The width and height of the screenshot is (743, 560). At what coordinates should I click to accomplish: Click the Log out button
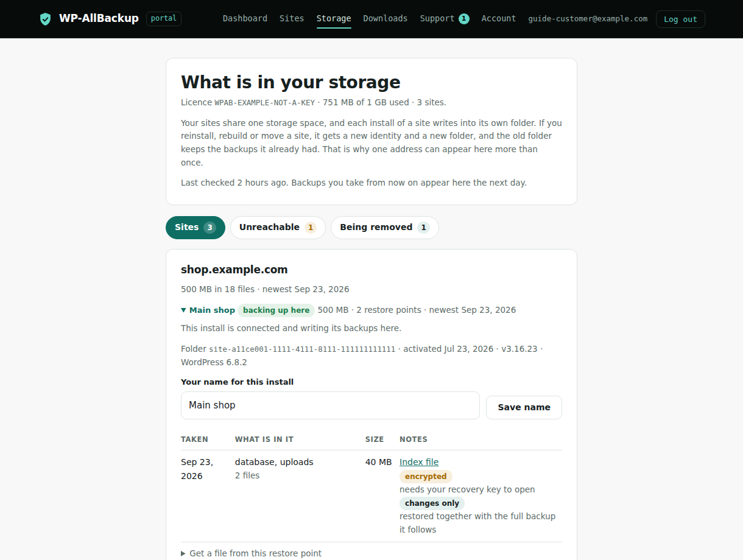[x=680, y=19]
